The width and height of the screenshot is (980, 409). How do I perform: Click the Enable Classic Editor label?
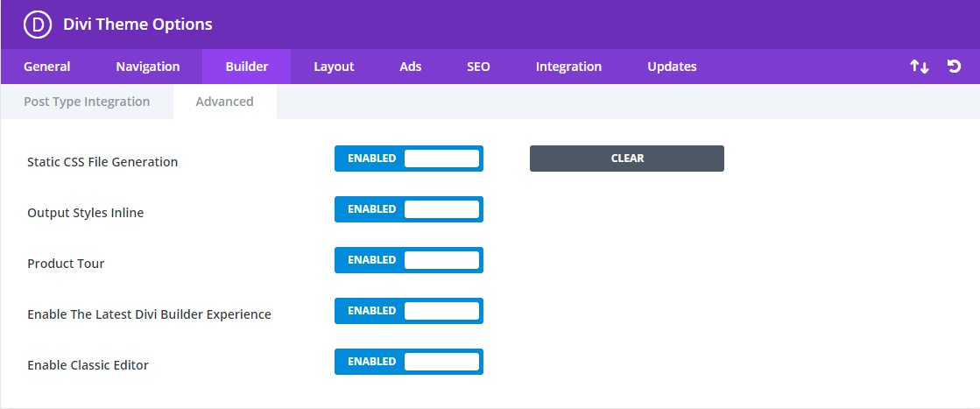[x=88, y=364]
